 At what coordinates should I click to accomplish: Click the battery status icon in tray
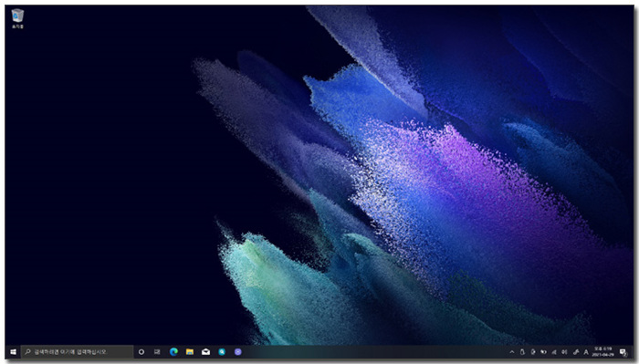click(x=522, y=352)
